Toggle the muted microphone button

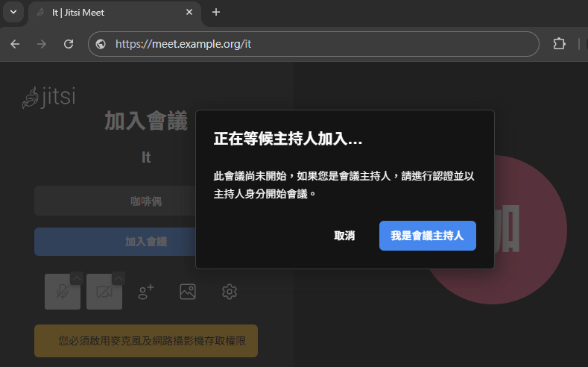63,292
